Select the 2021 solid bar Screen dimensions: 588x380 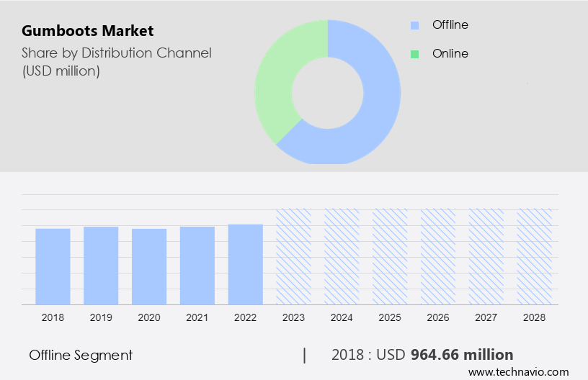pos(197,266)
